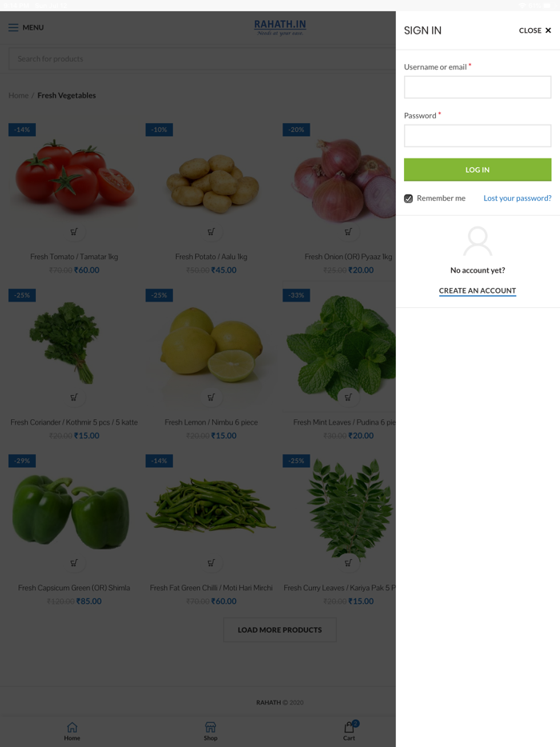
Task: Click the green LOG IN button
Action: click(x=478, y=170)
